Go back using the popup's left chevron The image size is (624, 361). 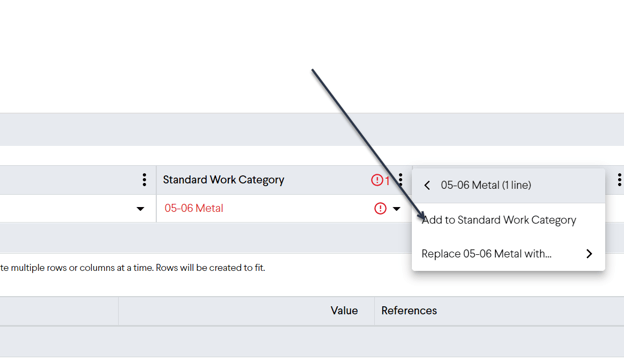coord(427,185)
